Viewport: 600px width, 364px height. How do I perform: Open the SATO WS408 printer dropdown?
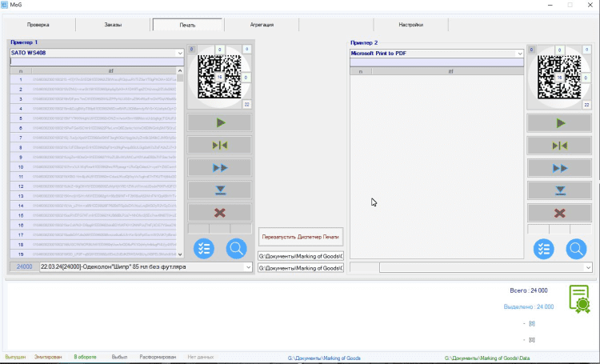point(180,54)
